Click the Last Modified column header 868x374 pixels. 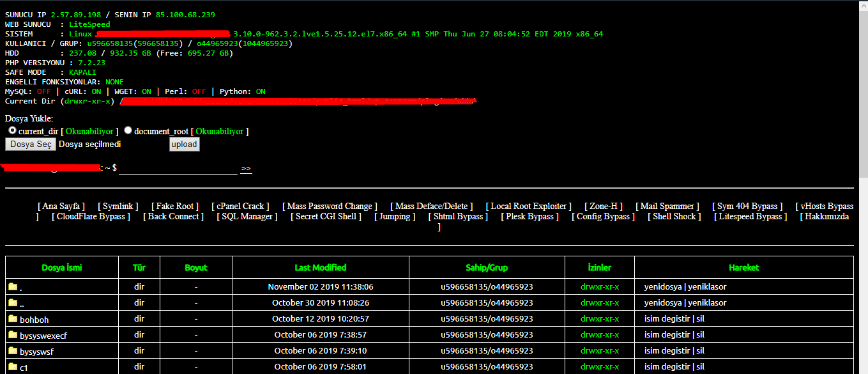321,267
